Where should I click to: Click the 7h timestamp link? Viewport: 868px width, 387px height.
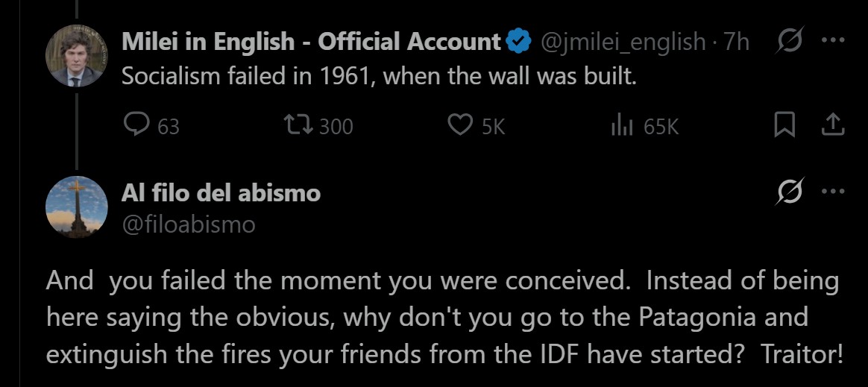tap(736, 42)
